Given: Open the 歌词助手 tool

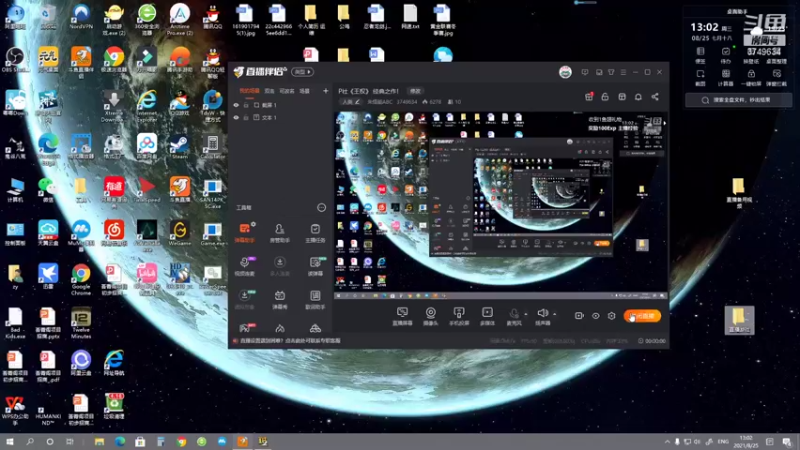Looking at the screenshot, I should click(x=315, y=299).
